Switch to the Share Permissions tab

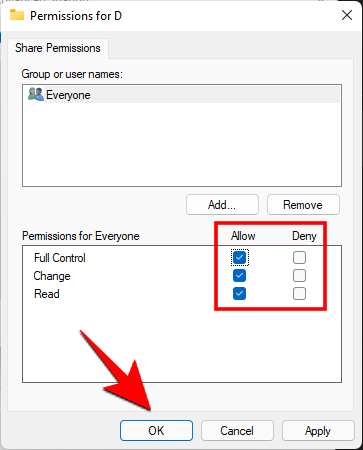(57, 48)
